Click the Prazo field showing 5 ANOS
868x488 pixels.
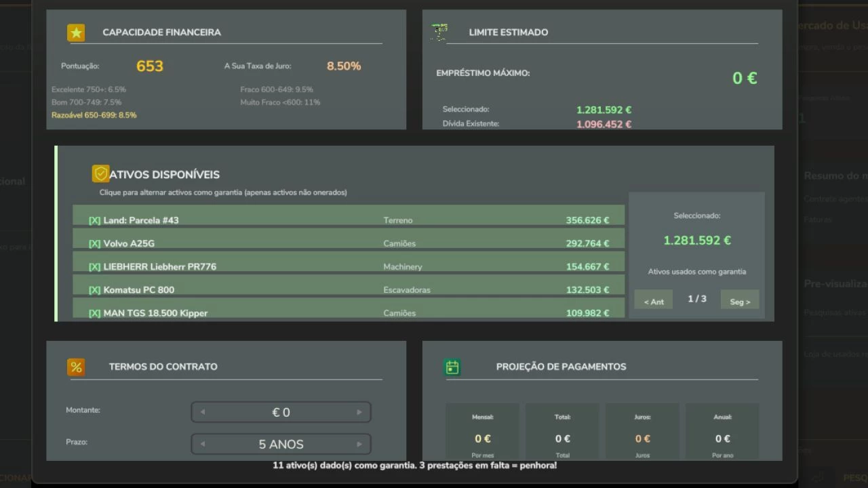tap(281, 444)
